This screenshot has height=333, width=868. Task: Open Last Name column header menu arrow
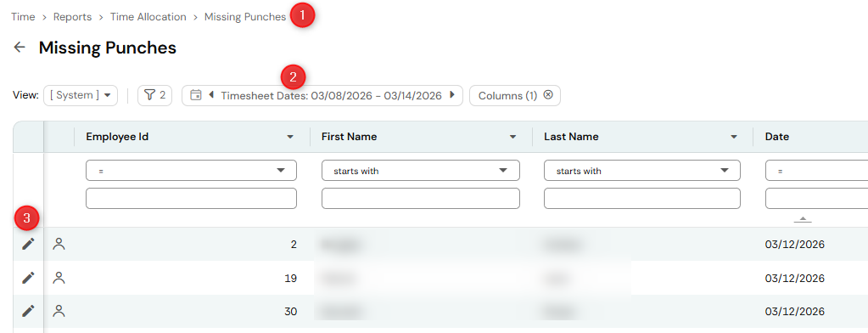pos(734,137)
